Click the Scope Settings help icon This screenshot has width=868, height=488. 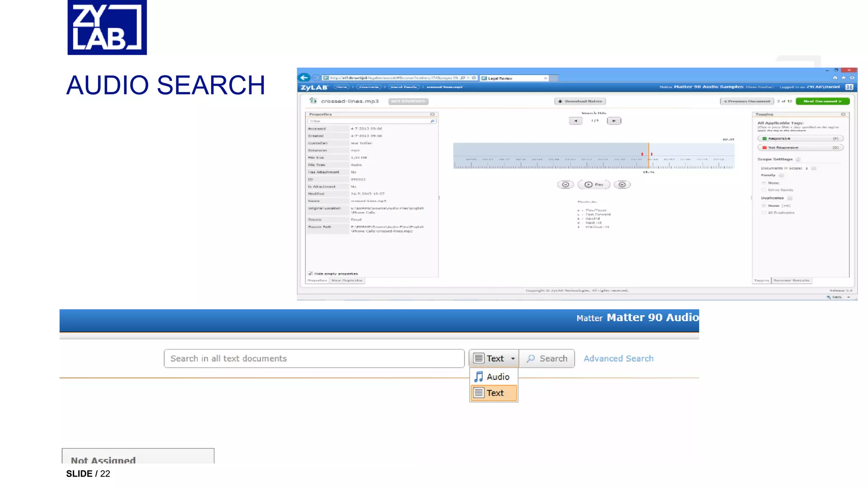pos(798,160)
